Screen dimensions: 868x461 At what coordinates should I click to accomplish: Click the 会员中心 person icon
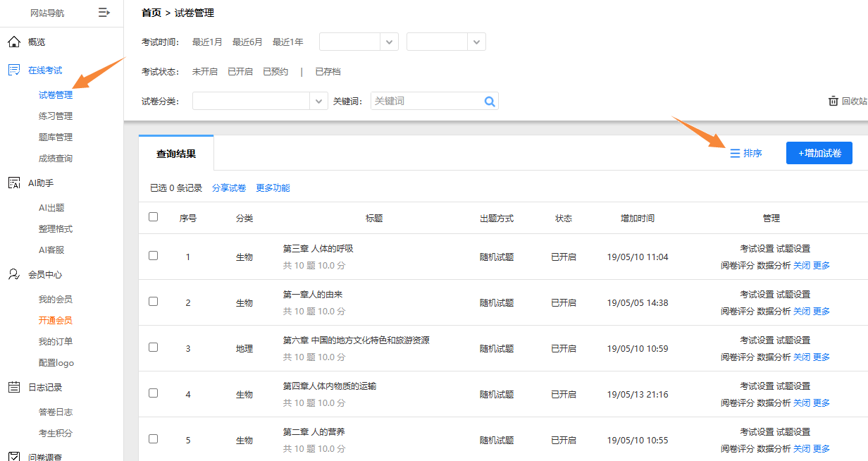coord(13,275)
